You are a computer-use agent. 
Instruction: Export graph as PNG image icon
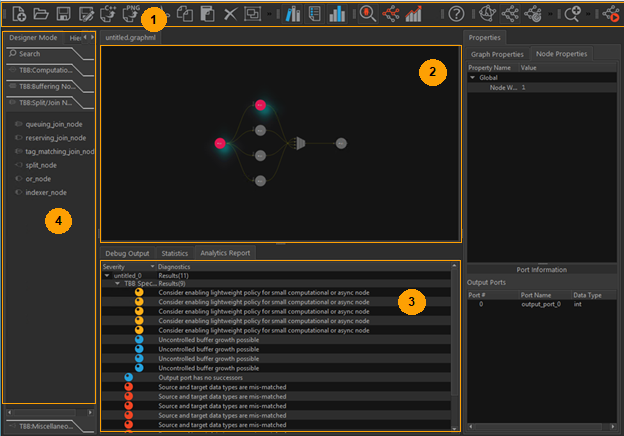click(131, 14)
